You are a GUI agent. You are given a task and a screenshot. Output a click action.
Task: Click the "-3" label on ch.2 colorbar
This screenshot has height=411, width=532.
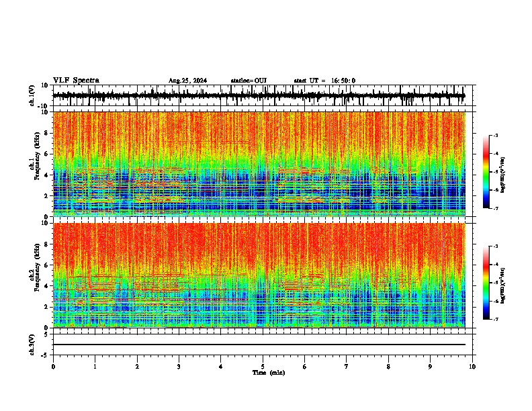pos(496,246)
